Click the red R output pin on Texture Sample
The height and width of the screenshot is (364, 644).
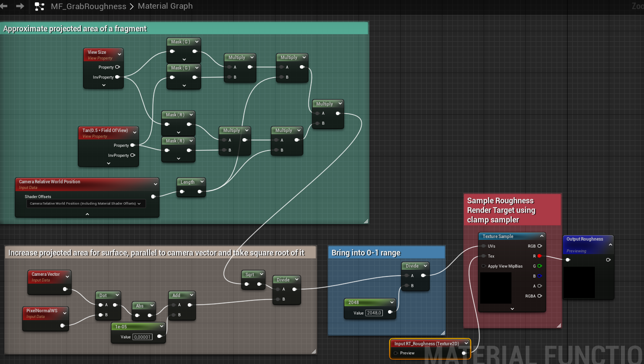(x=539, y=256)
